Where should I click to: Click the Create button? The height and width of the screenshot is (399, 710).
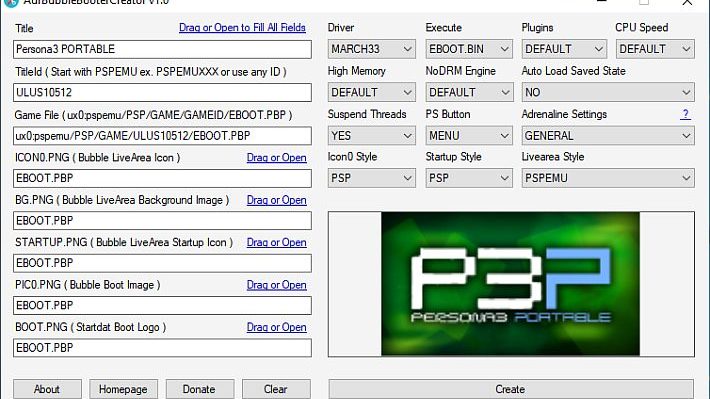511,389
